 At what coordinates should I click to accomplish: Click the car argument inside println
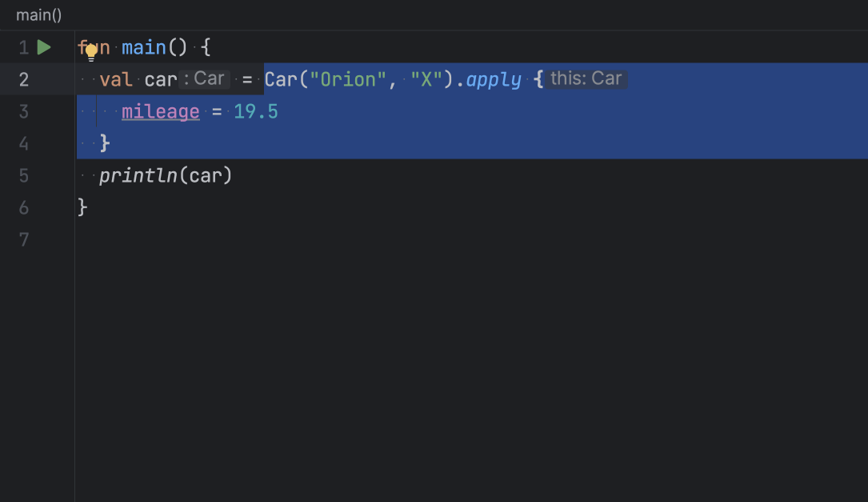205,175
